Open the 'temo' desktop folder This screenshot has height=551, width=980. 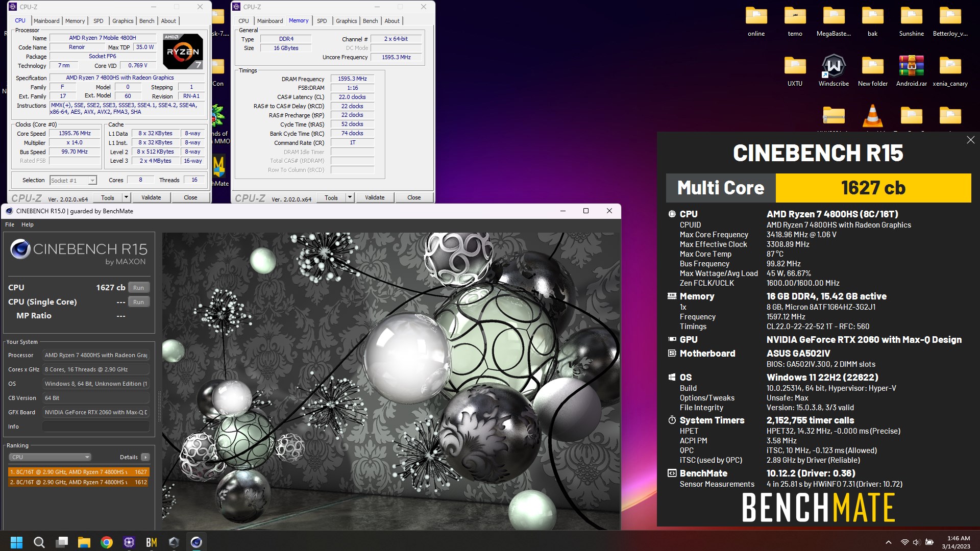[795, 21]
